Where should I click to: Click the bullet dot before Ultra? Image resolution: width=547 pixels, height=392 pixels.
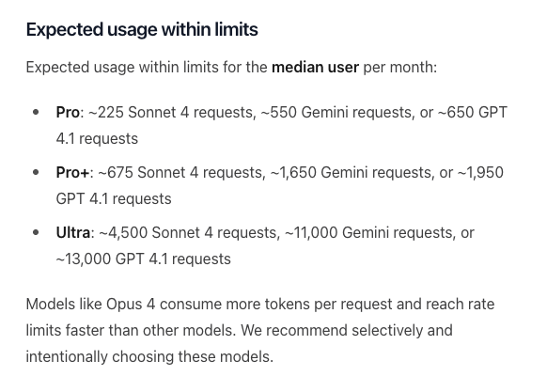[x=36, y=232]
